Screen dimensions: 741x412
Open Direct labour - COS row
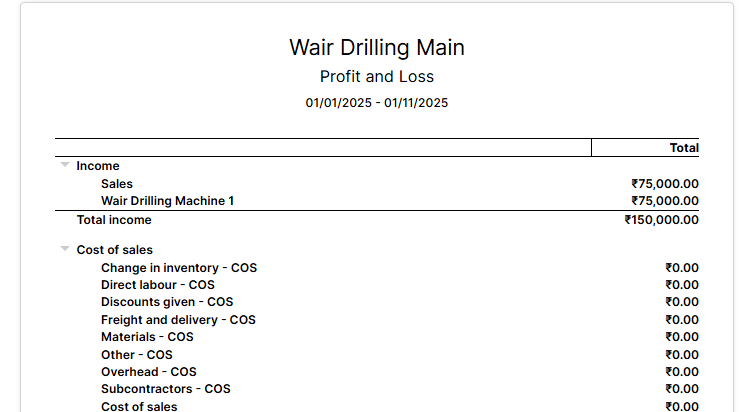(157, 285)
